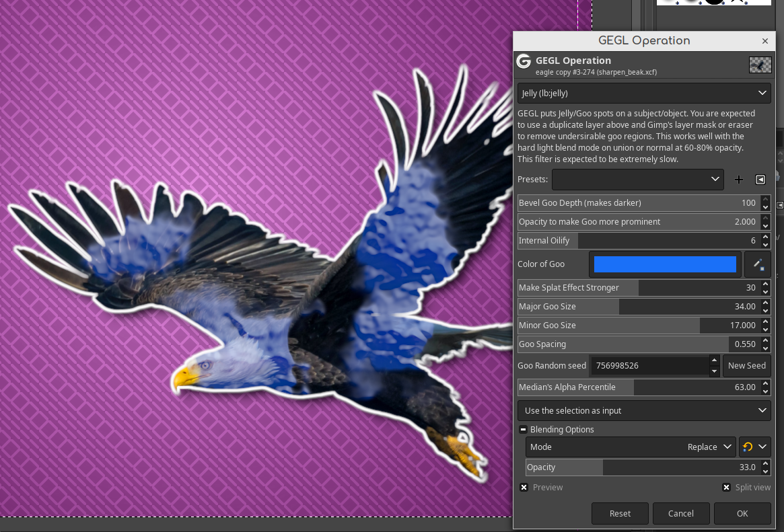
Task: Increase the Internal Oilify value
Action: click(x=766, y=237)
